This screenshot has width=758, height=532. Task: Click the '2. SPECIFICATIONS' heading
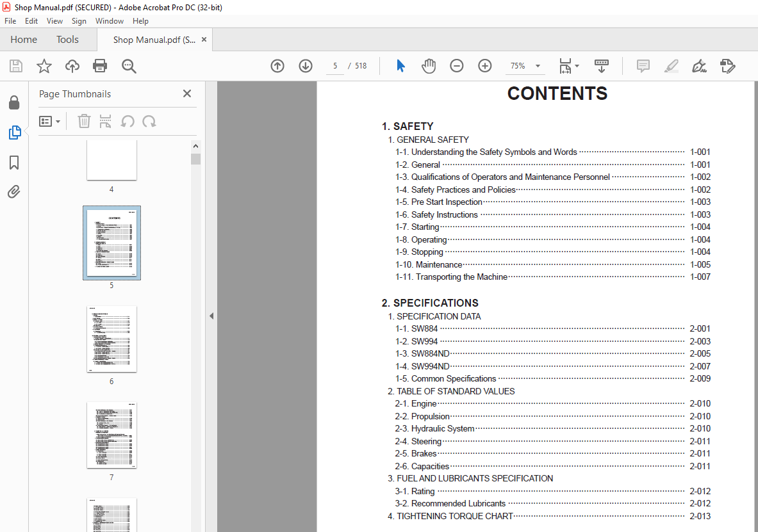click(430, 303)
